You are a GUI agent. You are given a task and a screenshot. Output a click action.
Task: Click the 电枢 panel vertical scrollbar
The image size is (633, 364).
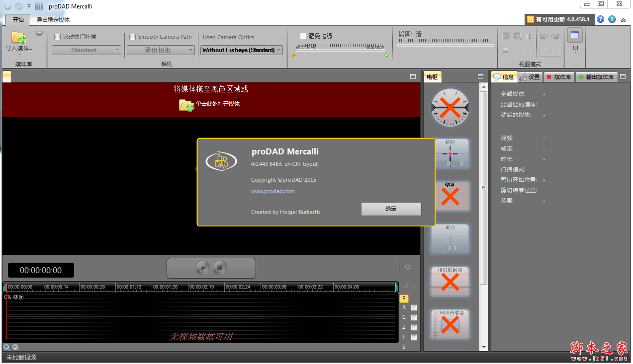[x=483, y=217]
